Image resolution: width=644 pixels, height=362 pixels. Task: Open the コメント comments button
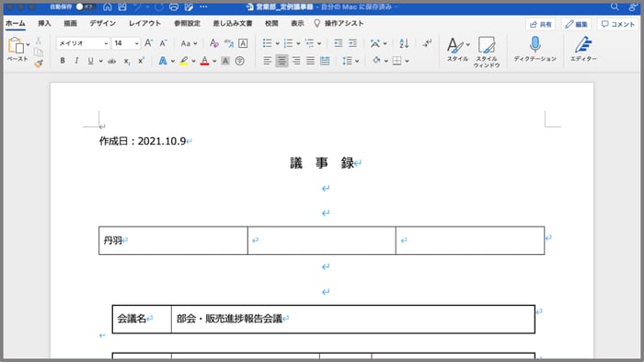click(x=618, y=24)
